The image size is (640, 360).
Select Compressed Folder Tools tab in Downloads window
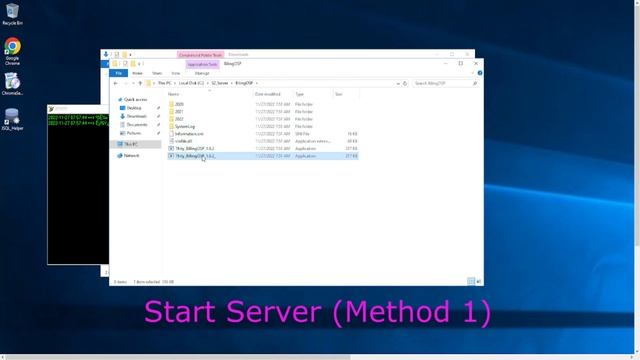(200, 55)
